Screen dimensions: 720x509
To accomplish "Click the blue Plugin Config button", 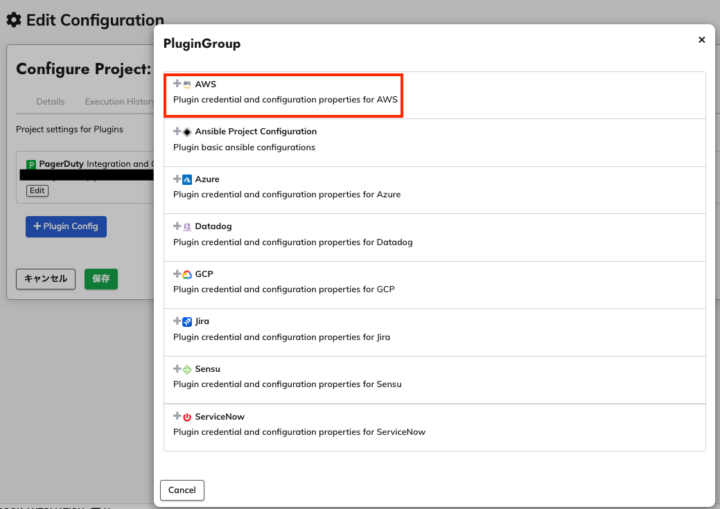I will 66,226.
